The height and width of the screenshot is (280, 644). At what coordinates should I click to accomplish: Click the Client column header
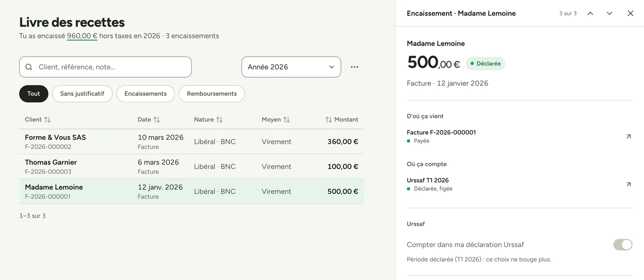click(33, 119)
